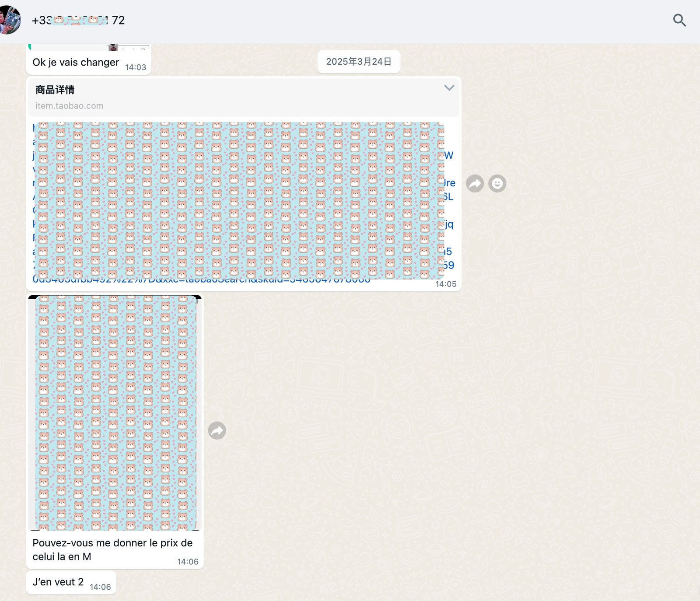Click the item.taobao.com domain text

[69, 106]
